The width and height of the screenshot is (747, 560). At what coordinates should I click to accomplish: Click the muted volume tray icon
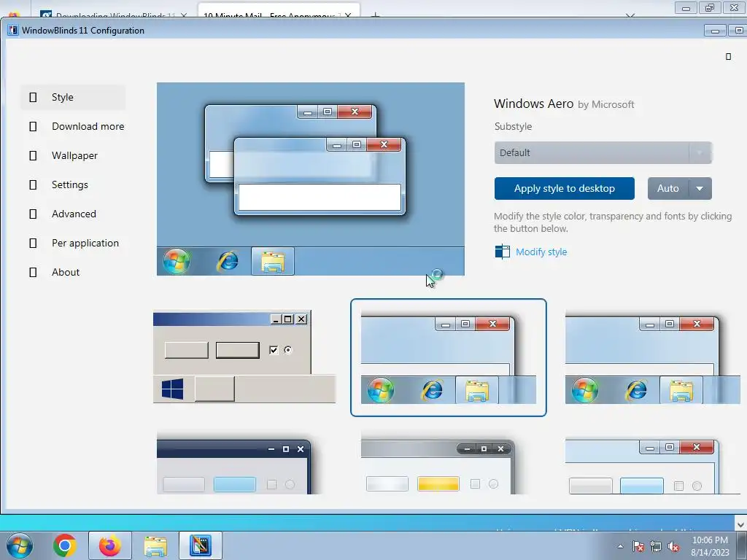click(673, 546)
